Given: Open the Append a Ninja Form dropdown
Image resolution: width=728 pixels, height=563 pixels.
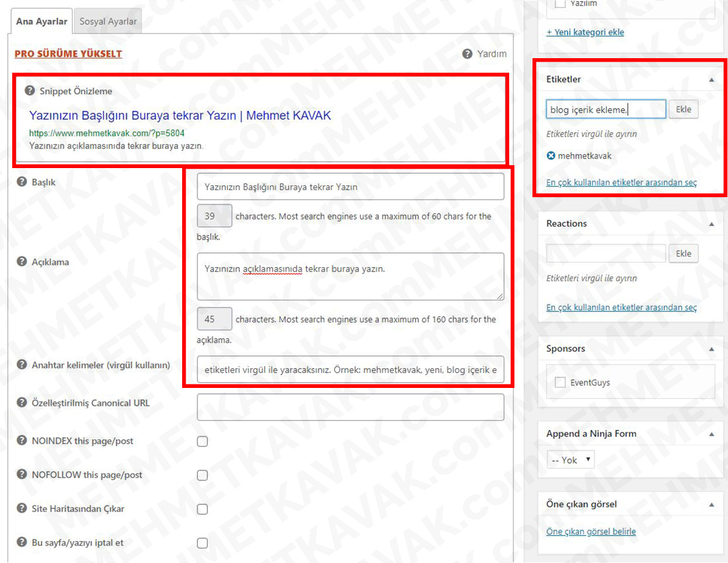Looking at the screenshot, I should pos(570,460).
